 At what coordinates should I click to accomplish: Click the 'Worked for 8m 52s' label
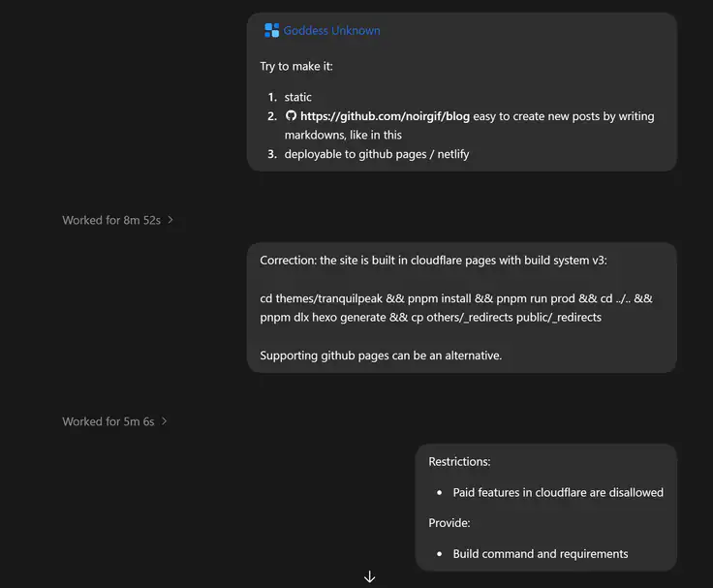(x=111, y=220)
